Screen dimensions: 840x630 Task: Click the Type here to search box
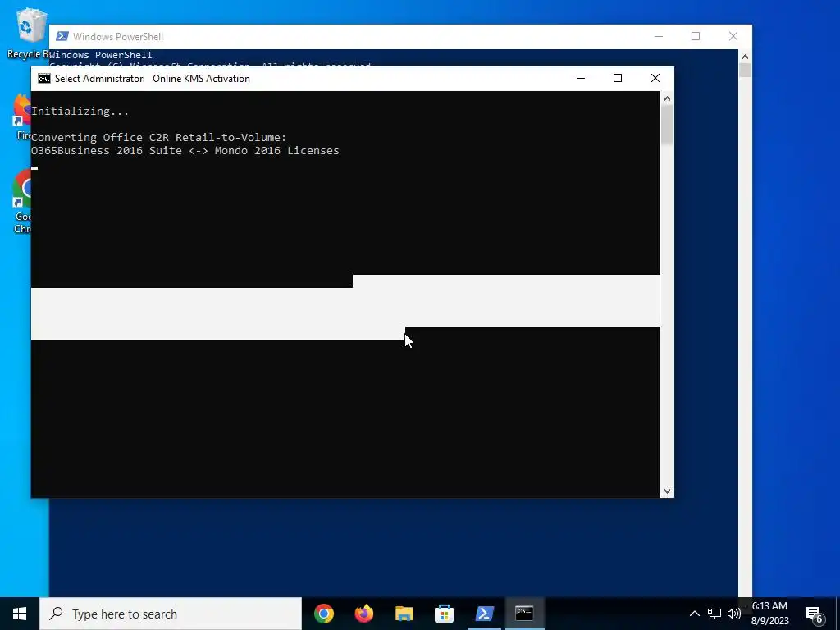(171, 614)
